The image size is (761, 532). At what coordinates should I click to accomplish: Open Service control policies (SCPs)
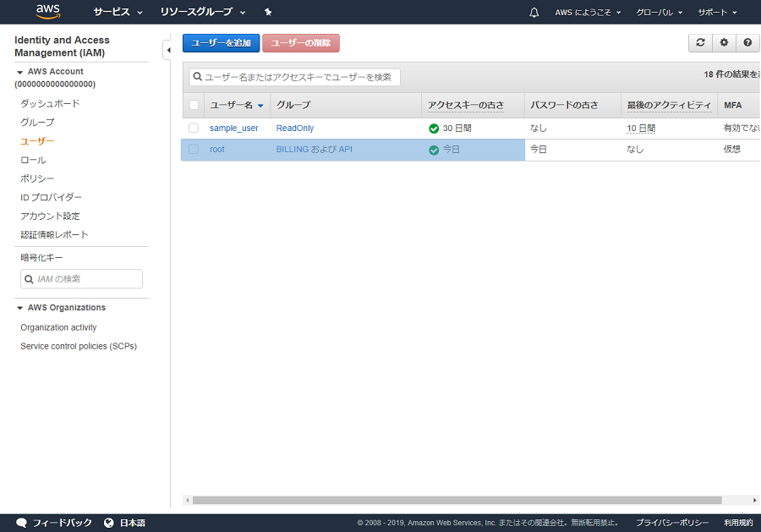point(79,346)
